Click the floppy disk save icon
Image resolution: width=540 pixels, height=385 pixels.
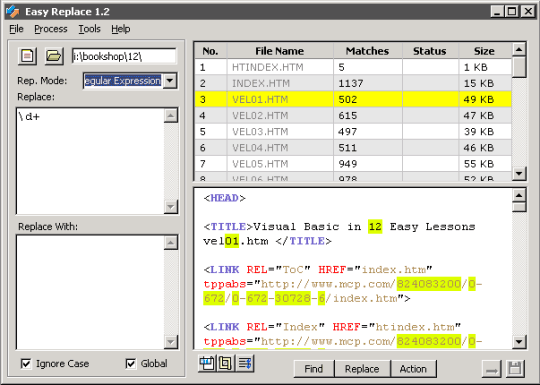click(516, 369)
